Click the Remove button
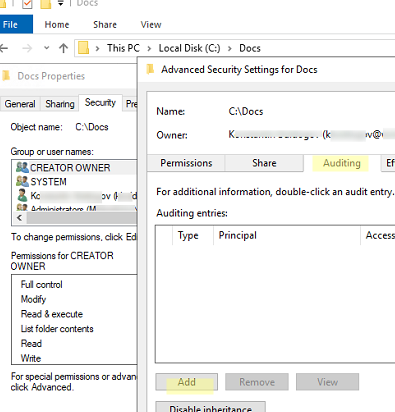Image resolution: width=395 pixels, height=412 pixels. click(x=257, y=382)
